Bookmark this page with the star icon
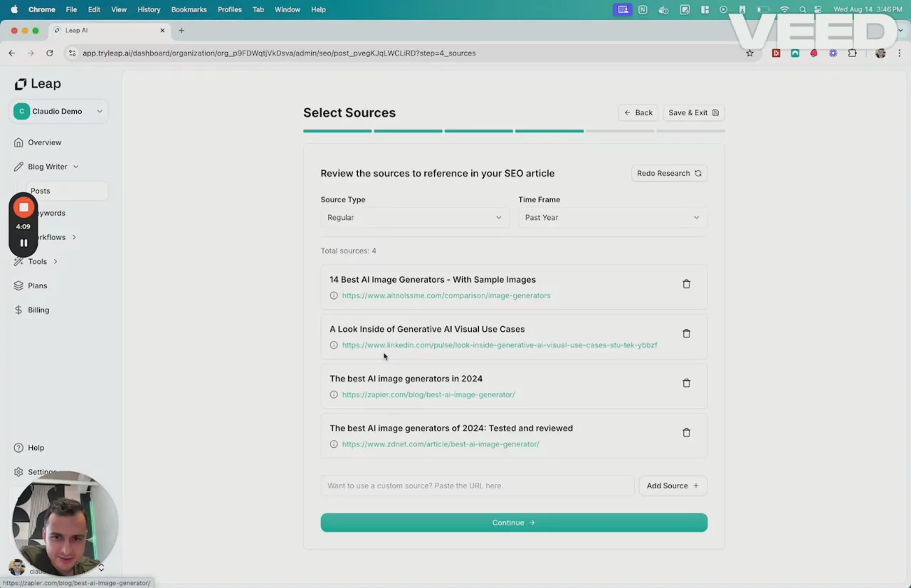911x588 pixels. 749,53
